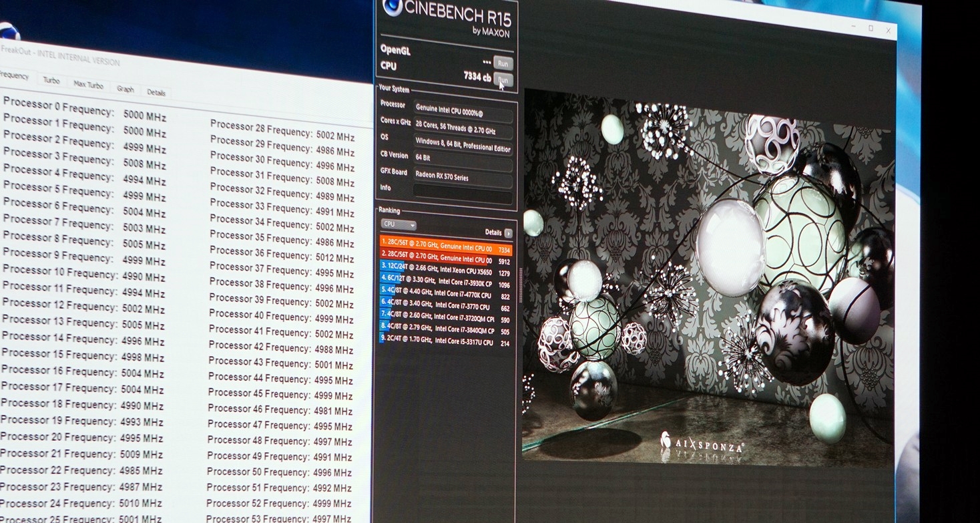Click the 'Processor 43 Frequency:' label
The width and height of the screenshot is (980, 523).
pos(260,363)
